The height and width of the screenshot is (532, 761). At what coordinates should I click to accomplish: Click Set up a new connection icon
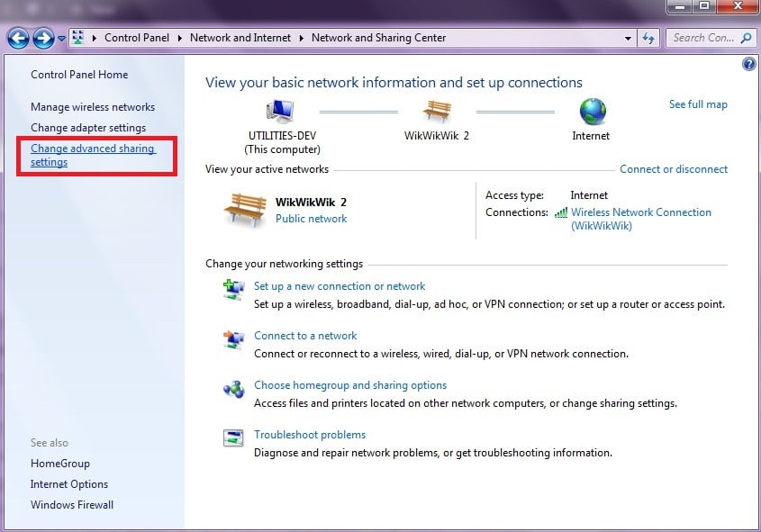(x=234, y=290)
